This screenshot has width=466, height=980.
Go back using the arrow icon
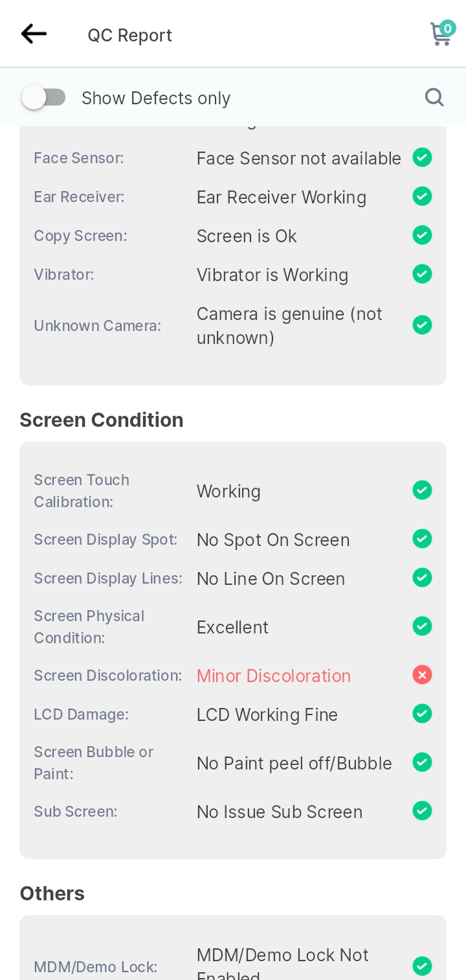point(34,34)
